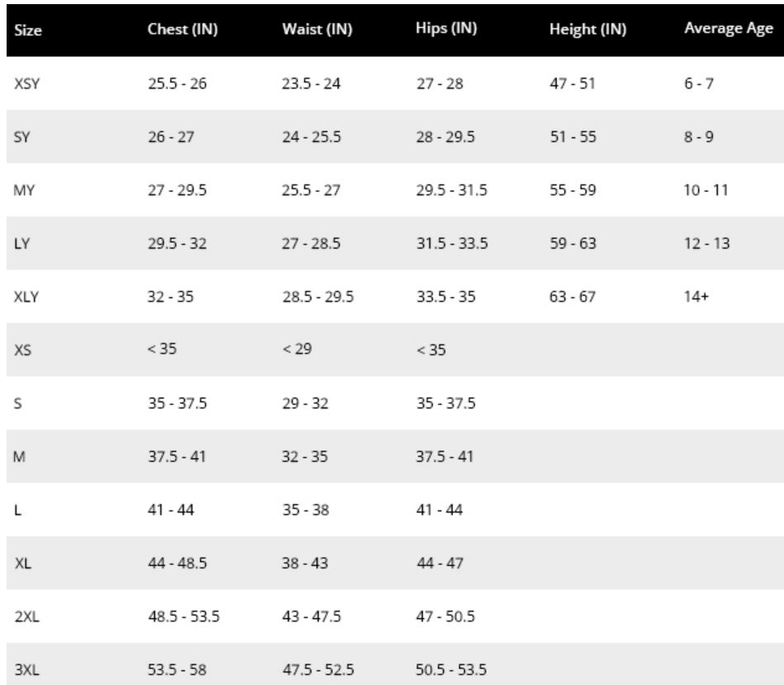Click the XL chest value 44 - 48.5

pos(177,563)
